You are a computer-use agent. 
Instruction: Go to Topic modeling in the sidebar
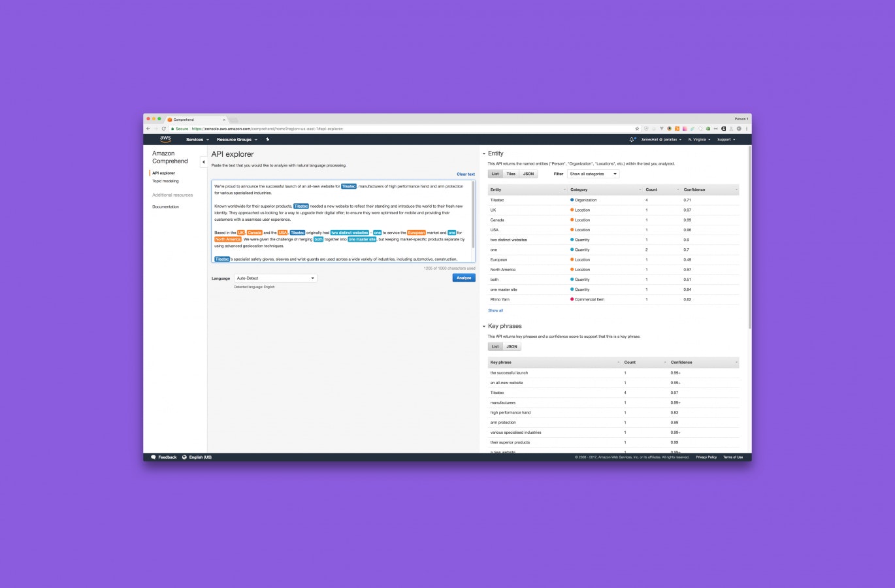coord(165,181)
